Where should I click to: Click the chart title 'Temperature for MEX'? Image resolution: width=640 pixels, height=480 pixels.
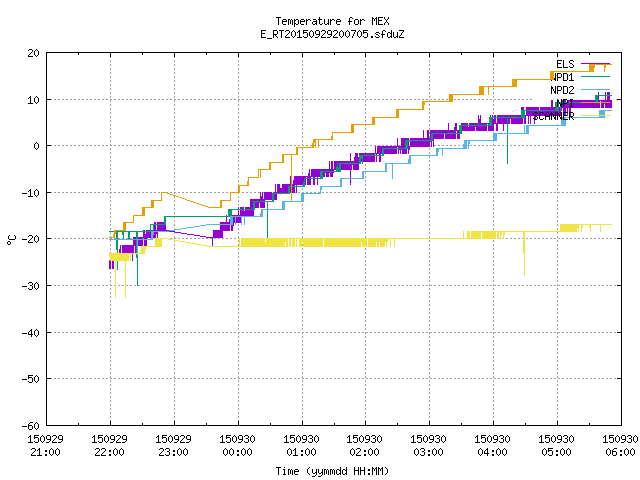pos(332,21)
